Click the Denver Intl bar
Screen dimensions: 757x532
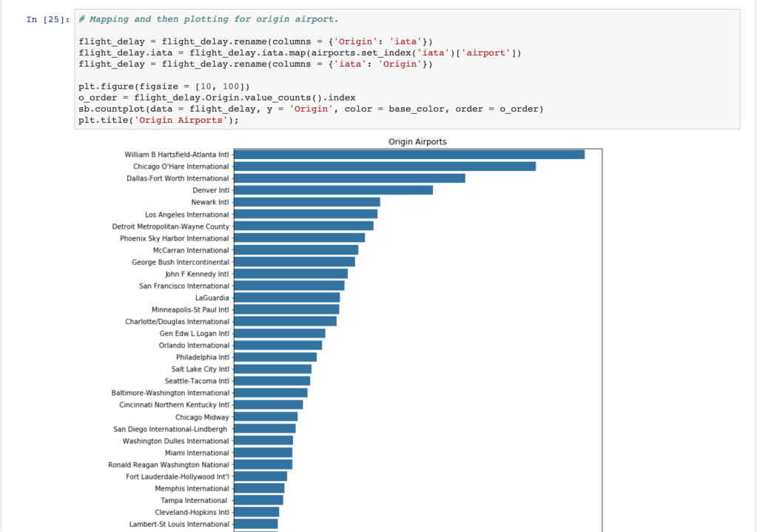[333, 190]
